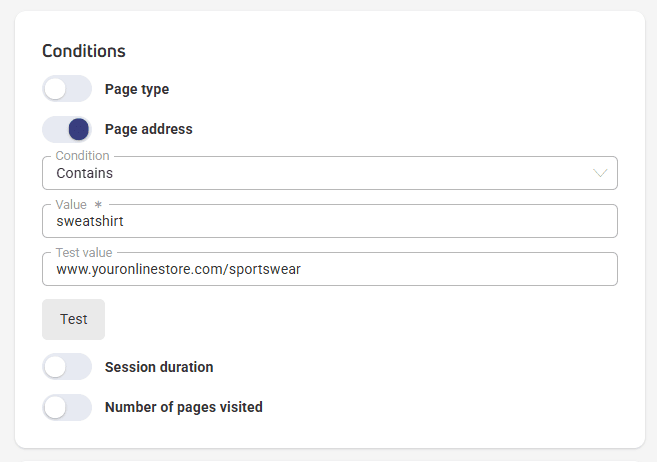Click the Test button

73,319
